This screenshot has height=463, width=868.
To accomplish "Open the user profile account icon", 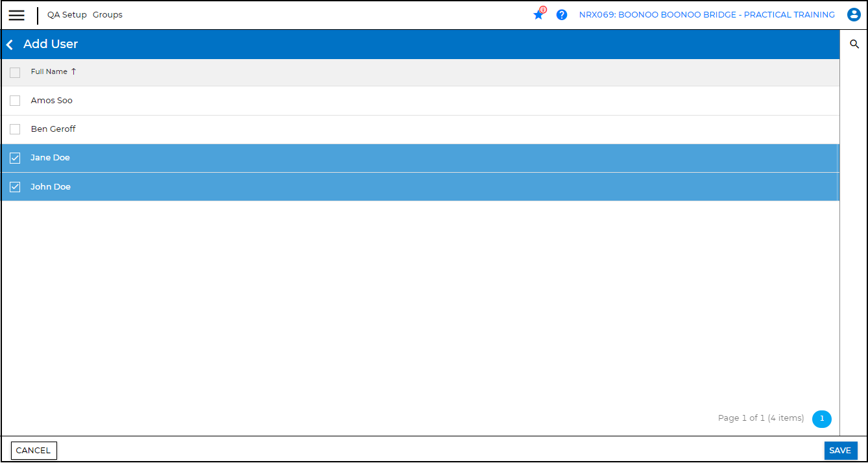I will pos(854,15).
